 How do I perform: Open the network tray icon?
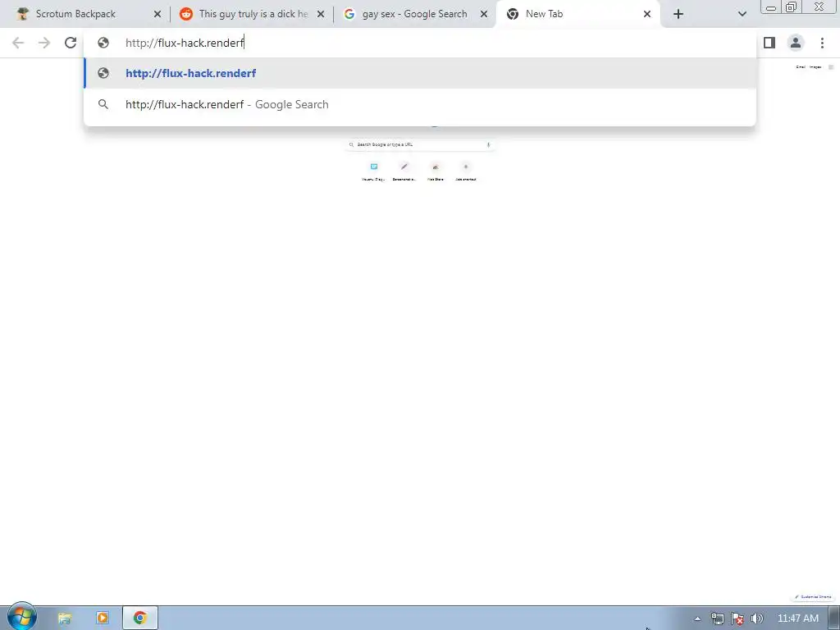[x=717, y=619]
